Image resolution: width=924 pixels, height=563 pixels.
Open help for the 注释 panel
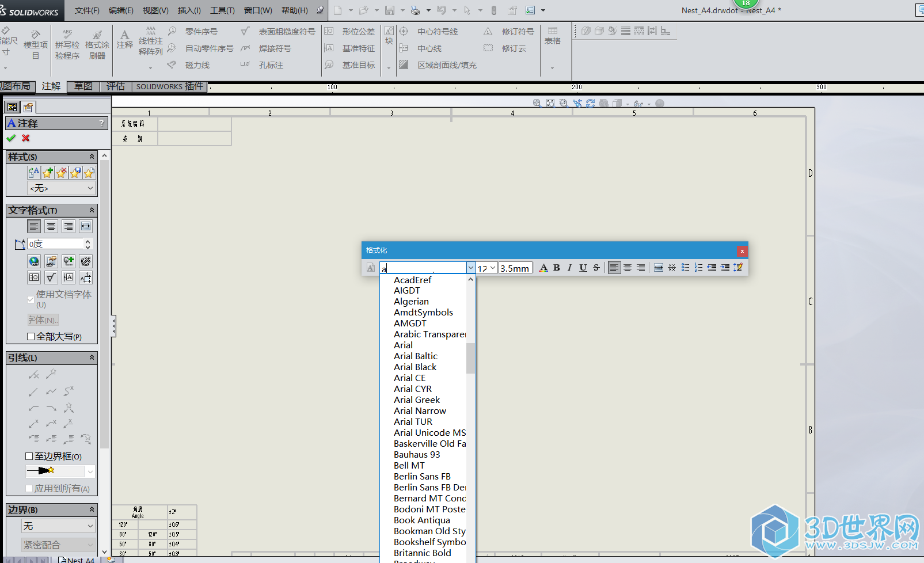(x=101, y=123)
